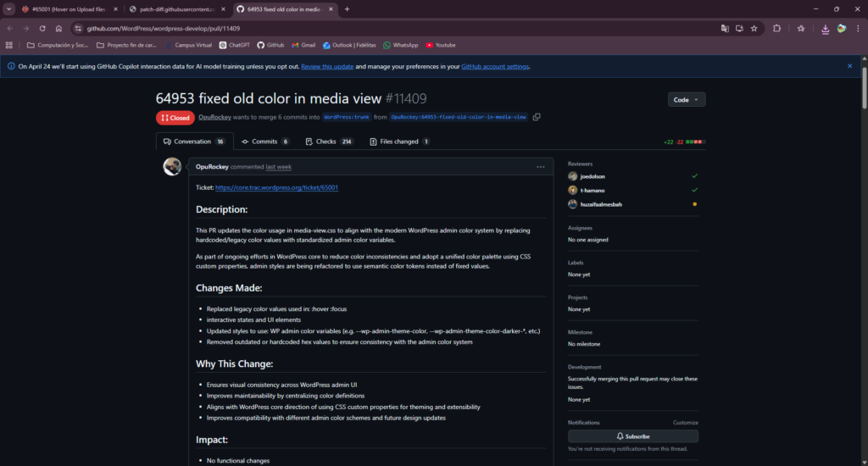Click the 'last week' comment timestamp
This screenshot has width=868, height=466.
pos(278,167)
